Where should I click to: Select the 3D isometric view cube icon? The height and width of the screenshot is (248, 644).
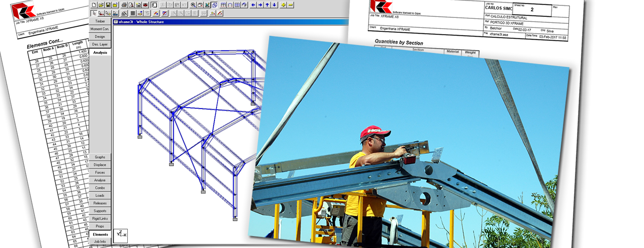(215, 5)
